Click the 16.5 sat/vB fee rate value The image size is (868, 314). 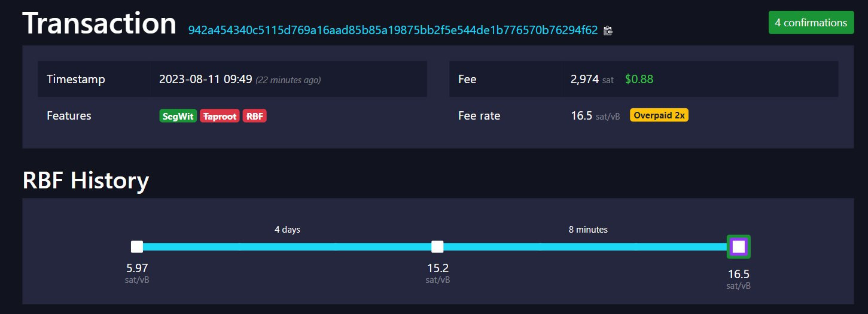point(595,115)
